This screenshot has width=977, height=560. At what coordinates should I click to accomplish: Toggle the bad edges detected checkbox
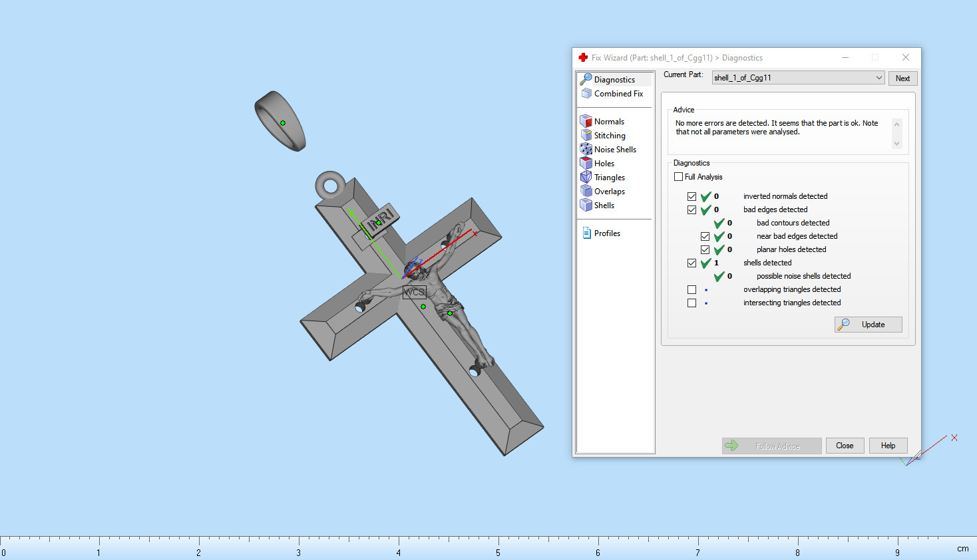tap(691, 210)
